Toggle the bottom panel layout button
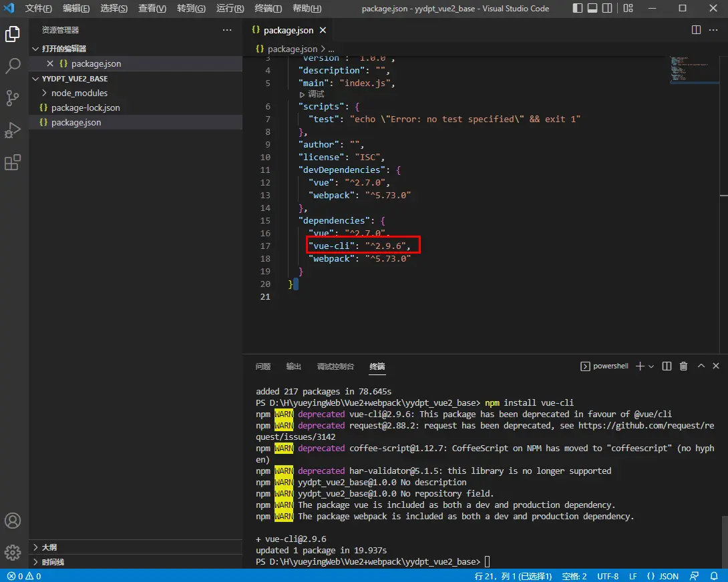Screen dimensions: 728x582 (592, 9)
